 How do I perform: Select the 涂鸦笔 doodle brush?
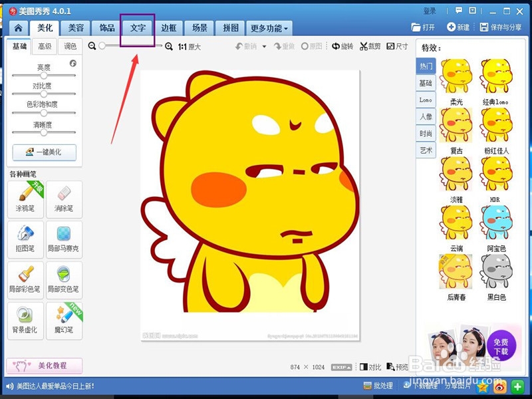tap(25, 199)
